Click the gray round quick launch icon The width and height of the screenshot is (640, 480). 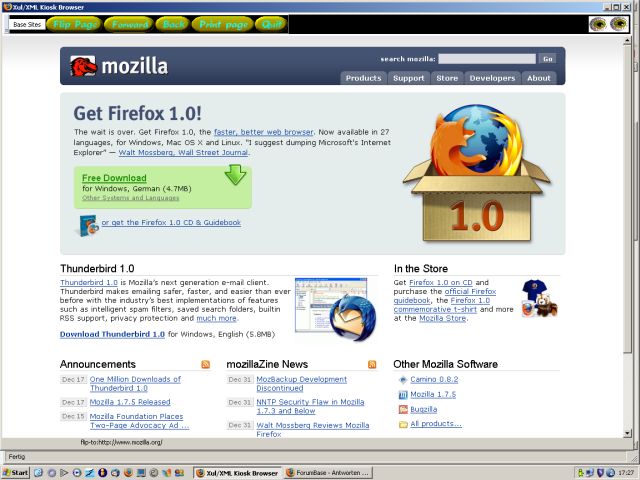51,473
